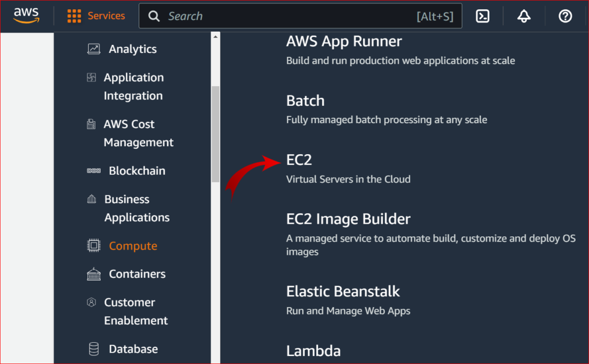Screen dimensions: 589x364
Task: Click the Containers icon
Action: [94, 274]
